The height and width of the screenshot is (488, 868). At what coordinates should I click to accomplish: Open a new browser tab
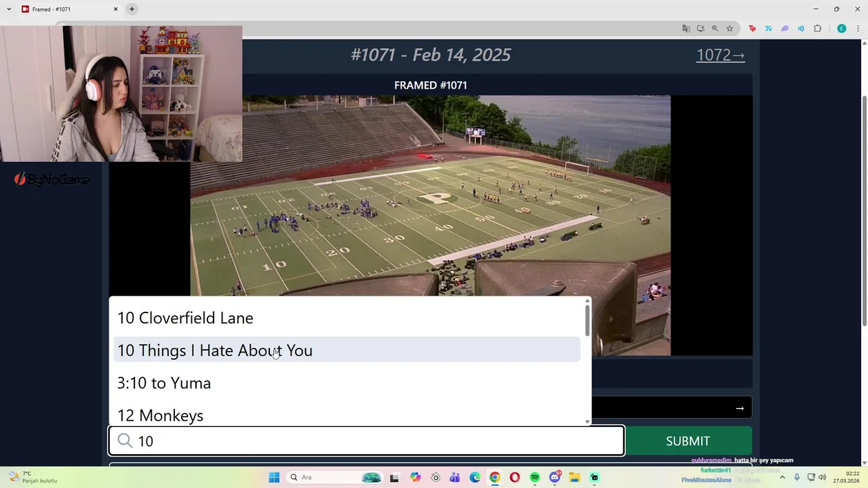132,9
